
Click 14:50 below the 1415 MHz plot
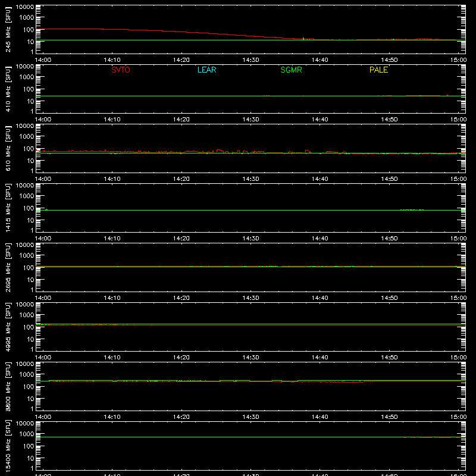[389, 239]
